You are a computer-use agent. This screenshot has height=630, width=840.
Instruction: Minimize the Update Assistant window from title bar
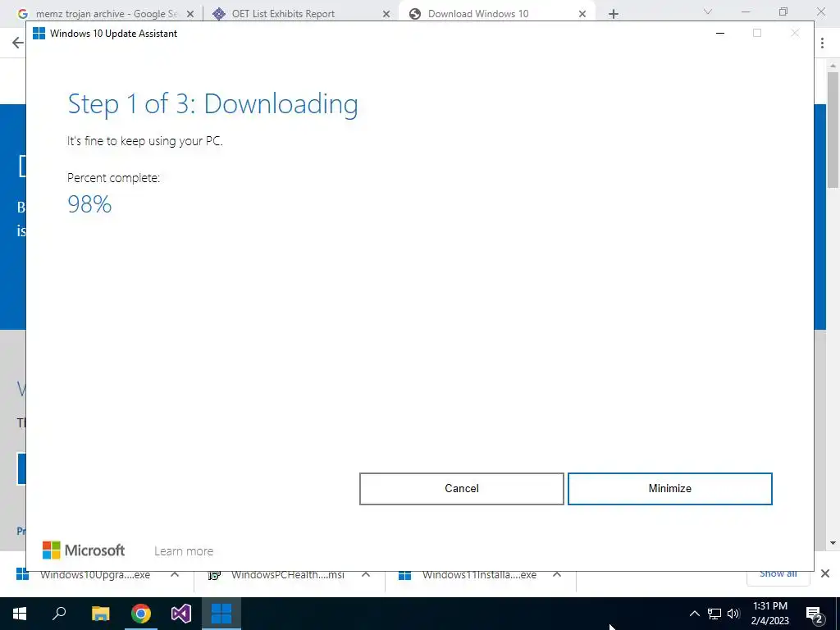coord(720,33)
